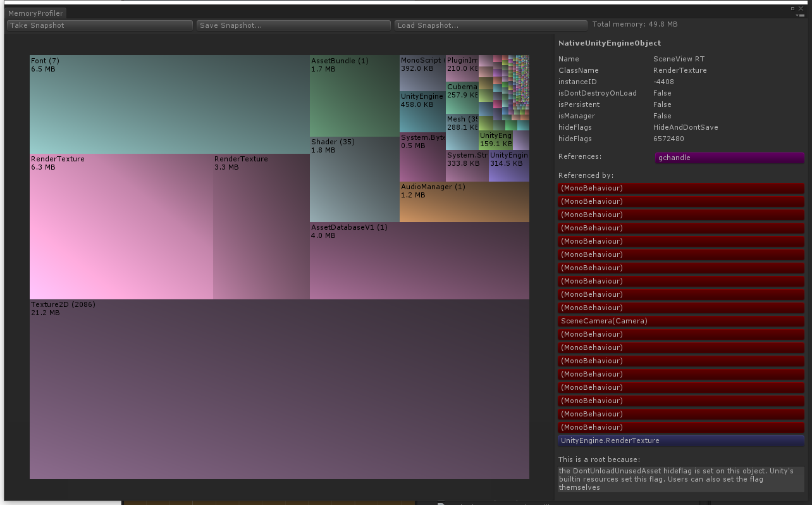Screen dimensions: 812x505
Task: Open the window options menu icon
Action: [x=800, y=15]
